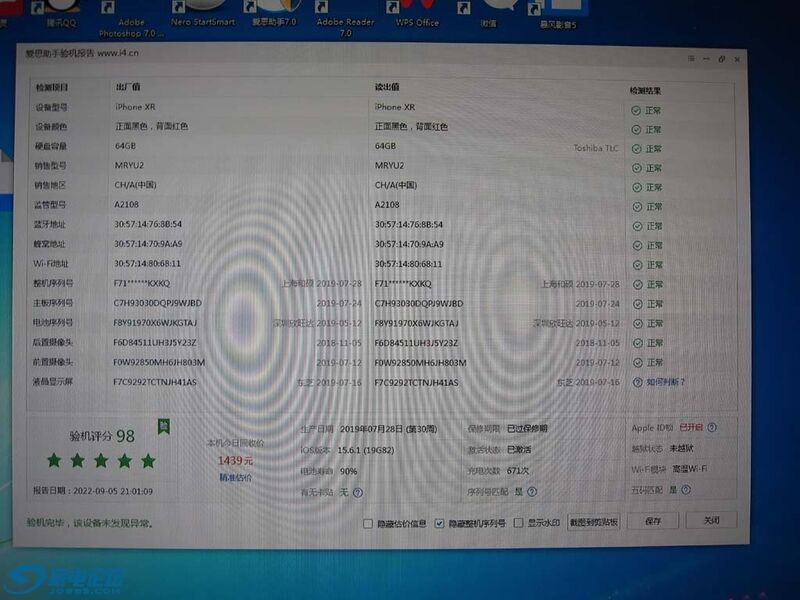Close the 验机报告 window with the X
800x600 pixels.
tap(737, 60)
